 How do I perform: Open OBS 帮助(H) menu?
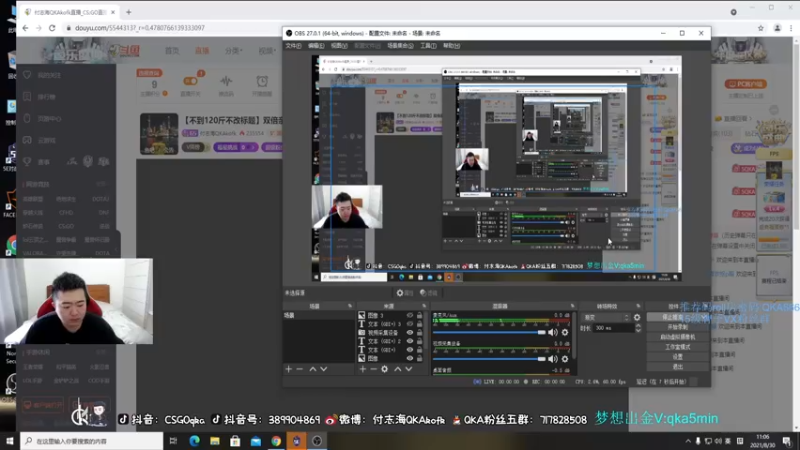click(x=452, y=46)
